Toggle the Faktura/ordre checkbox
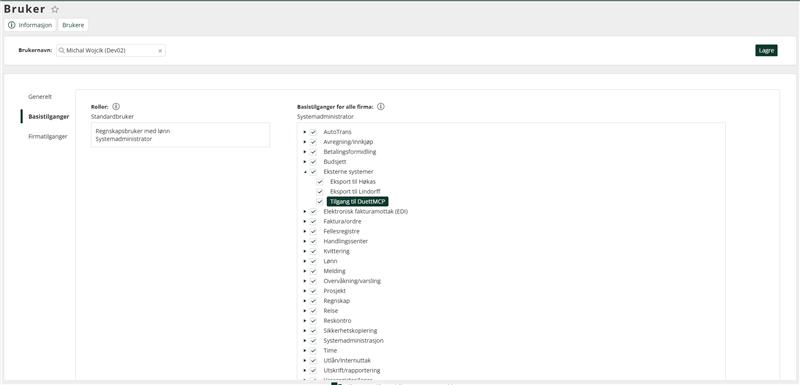 (x=313, y=221)
